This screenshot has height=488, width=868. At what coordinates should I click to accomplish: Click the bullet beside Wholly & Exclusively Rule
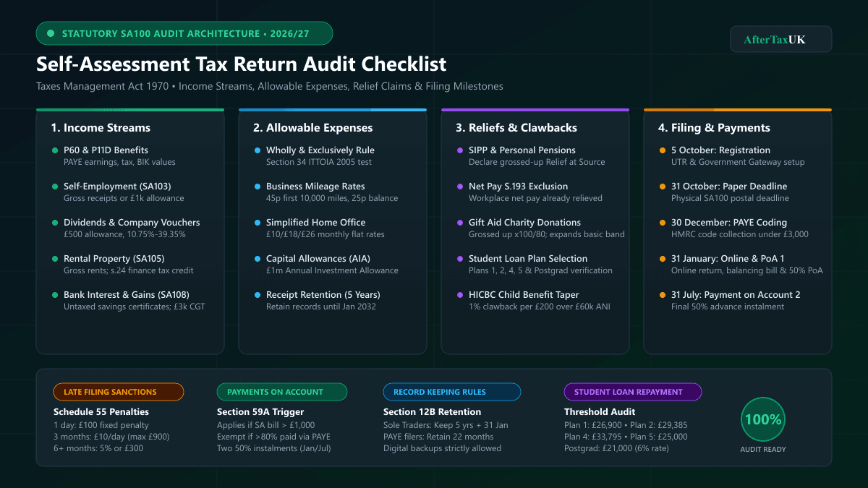[x=258, y=150]
